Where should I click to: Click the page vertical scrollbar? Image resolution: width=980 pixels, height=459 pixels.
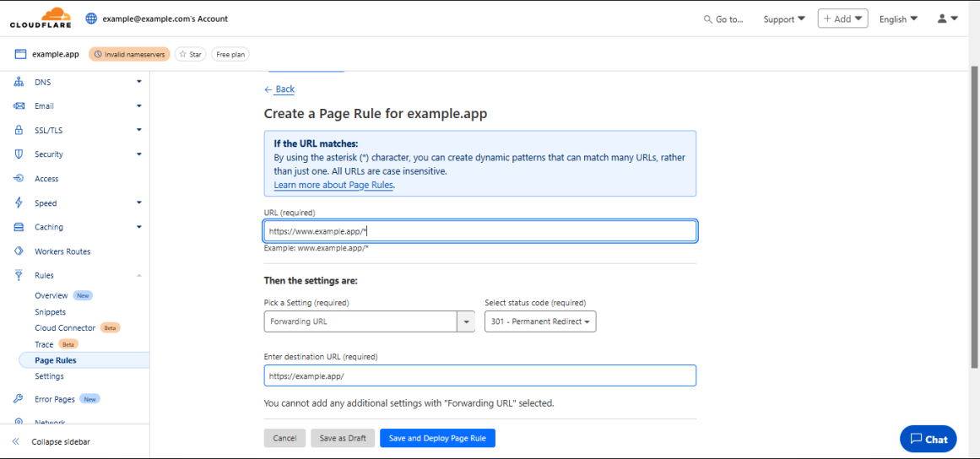click(x=975, y=218)
